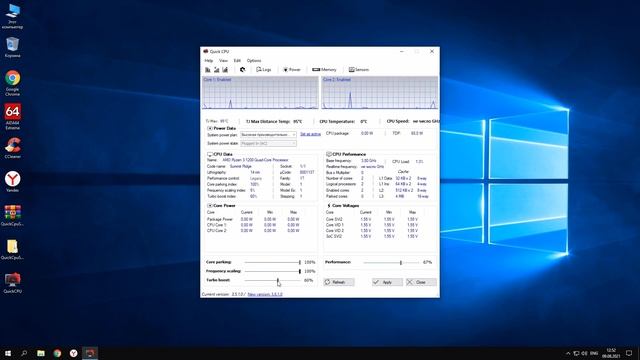Select the CCleaner desktop shortcut

point(12,148)
